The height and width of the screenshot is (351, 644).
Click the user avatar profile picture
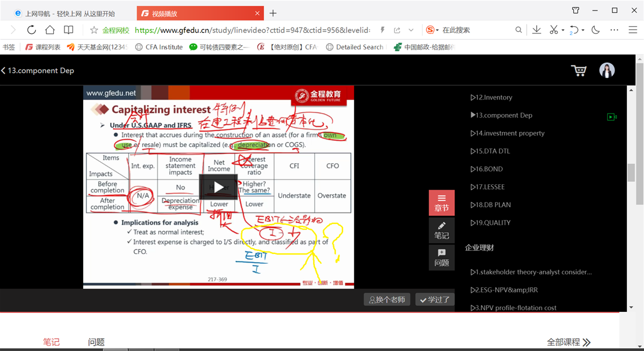607,70
